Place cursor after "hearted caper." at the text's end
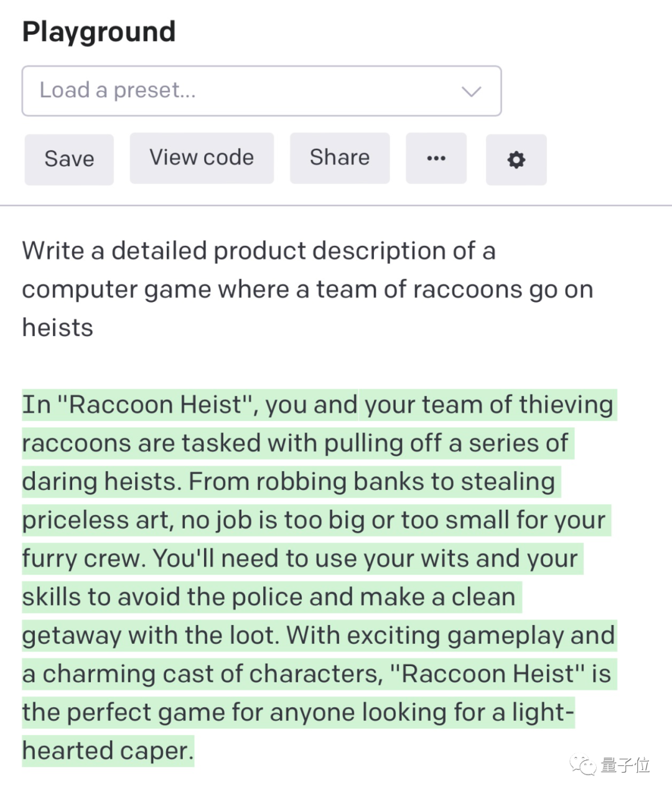 coord(194,751)
